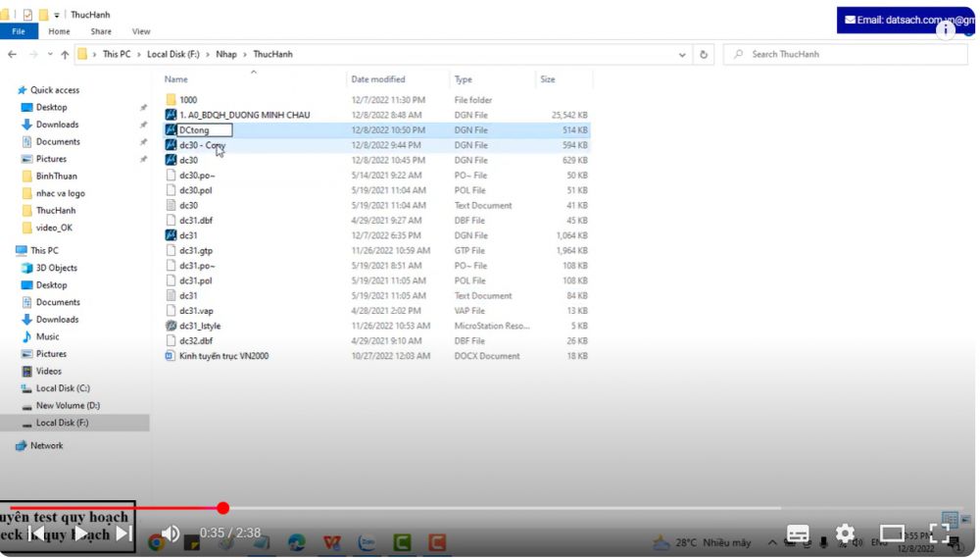Toggle subtitles on the video
Image resolution: width=980 pixels, height=560 pixels.
click(798, 535)
